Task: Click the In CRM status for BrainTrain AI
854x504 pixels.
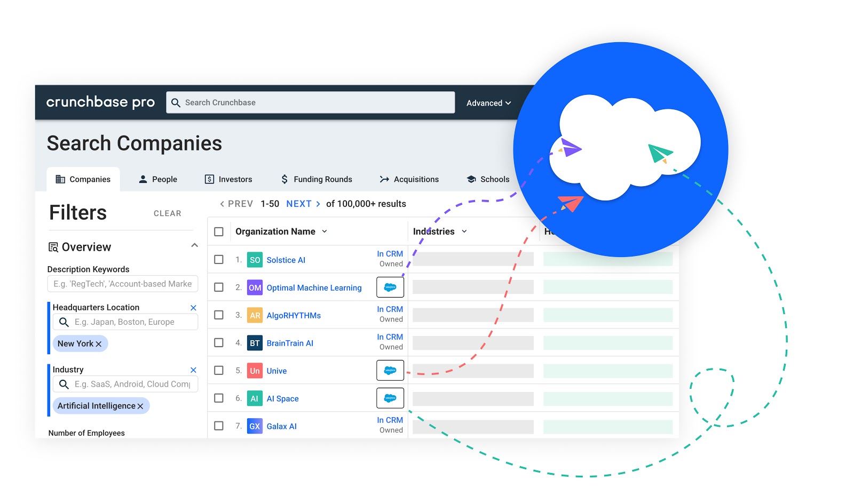Action: click(x=390, y=337)
